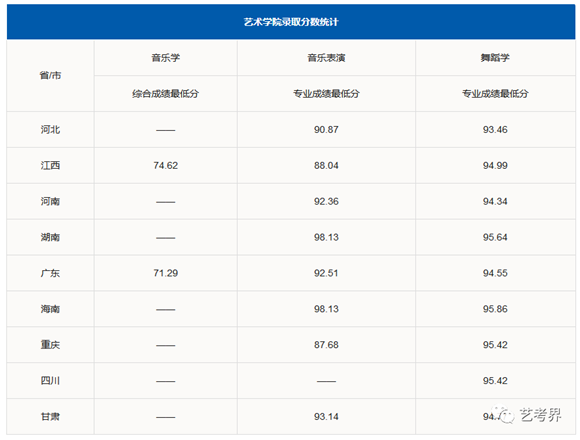This screenshot has height=440, width=580.
Task: Select the 海南 row label
Action: (x=50, y=309)
